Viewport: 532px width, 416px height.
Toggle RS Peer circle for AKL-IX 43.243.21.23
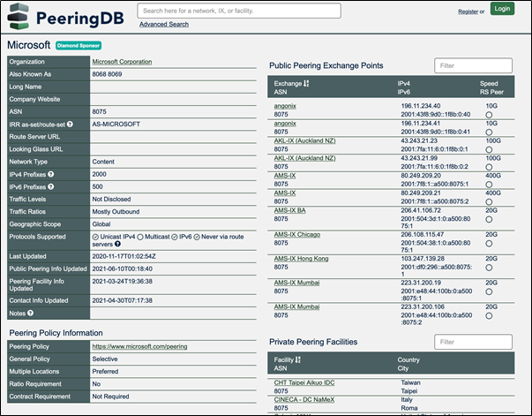(489, 149)
